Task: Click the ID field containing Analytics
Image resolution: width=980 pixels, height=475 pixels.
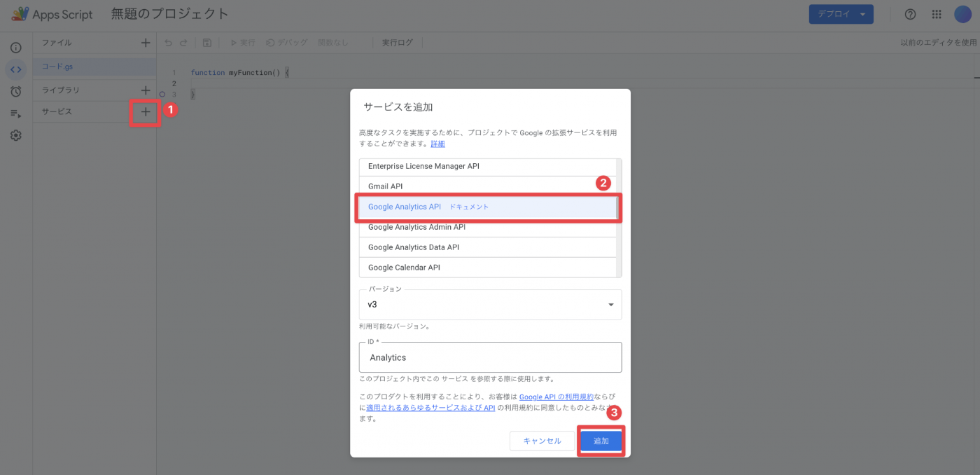Action: click(490, 357)
